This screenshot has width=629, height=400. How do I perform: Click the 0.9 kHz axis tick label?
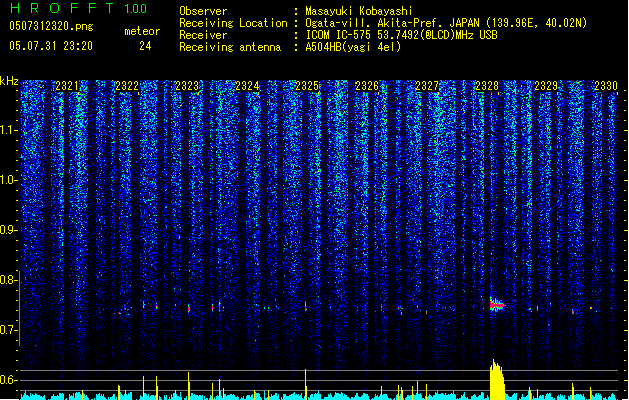pyautogui.click(x=8, y=230)
